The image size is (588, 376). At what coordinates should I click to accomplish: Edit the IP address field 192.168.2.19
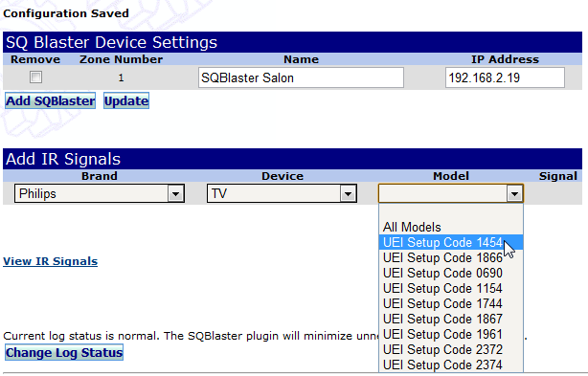(x=505, y=77)
